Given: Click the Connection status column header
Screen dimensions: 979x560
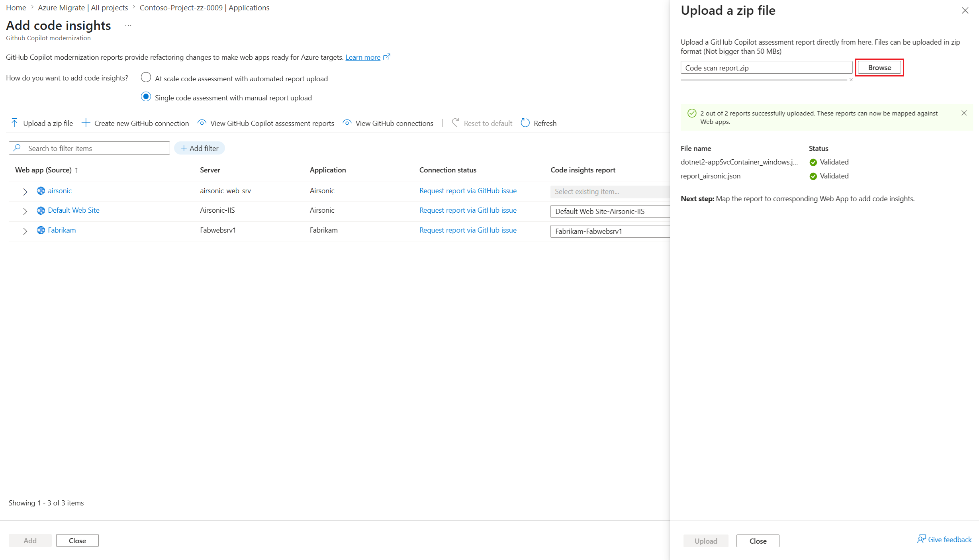Looking at the screenshot, I should [448, 170].
